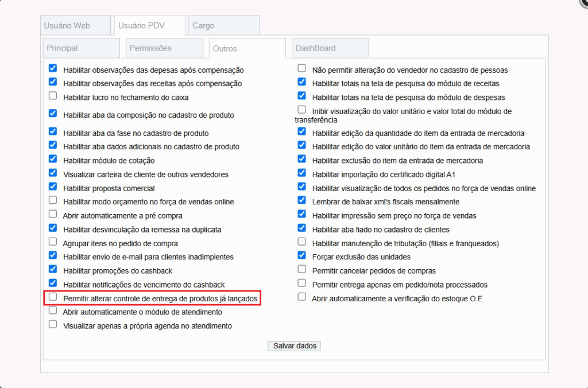Select the Usuário PDV tab
This screenshot has width=588, height=388.
tap(150, 25)
